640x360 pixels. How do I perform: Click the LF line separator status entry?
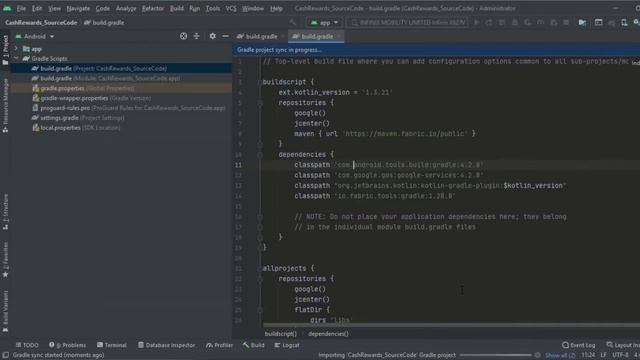click(603, 355)
